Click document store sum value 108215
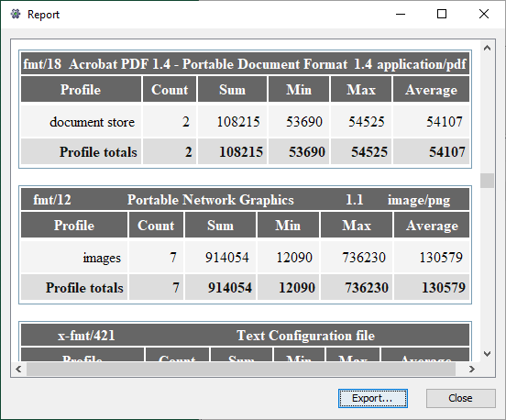Screen dimensions: 506x420 pos(232,122)
